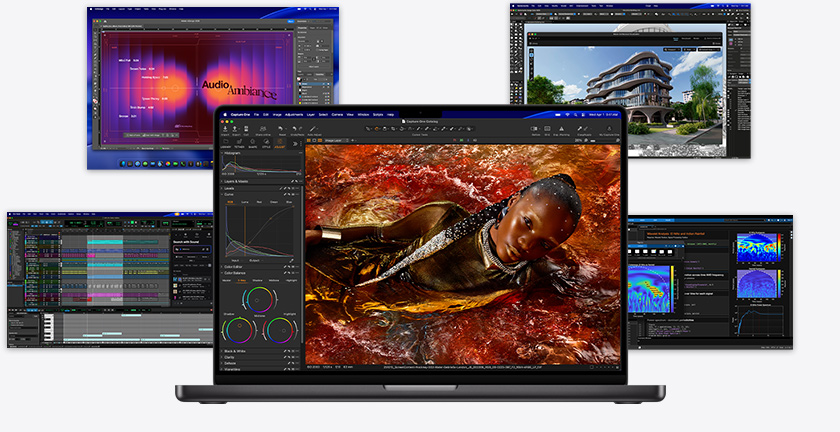Select the Shadow tab in Color Balance
This screenshot has width=840, height=432.
(x=258, y=280)
